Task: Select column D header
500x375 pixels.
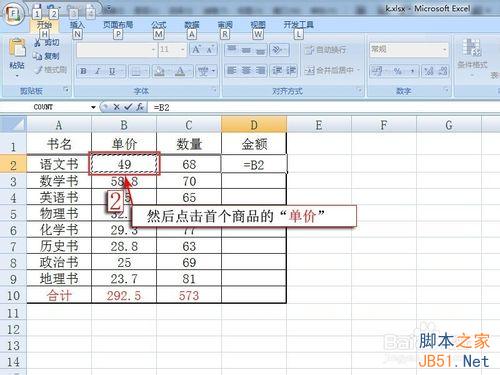Action: coord(254,125)
